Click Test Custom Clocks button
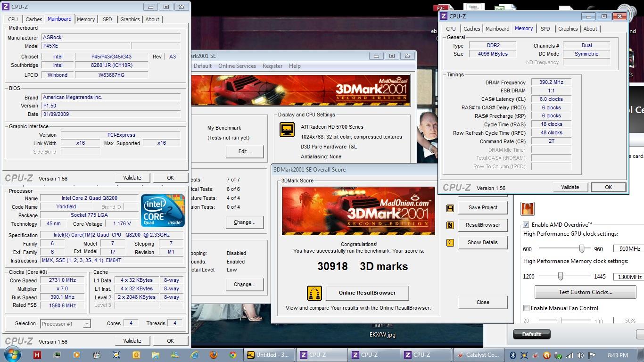This screenshot has width=644, height=362. [585, 292]
